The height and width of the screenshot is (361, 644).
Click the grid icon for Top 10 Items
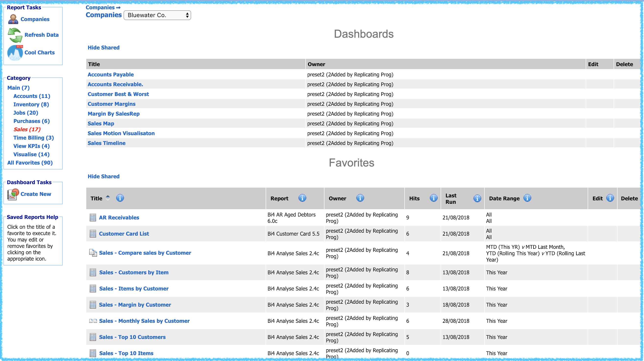pyautogui.click(x=93, y=353)
